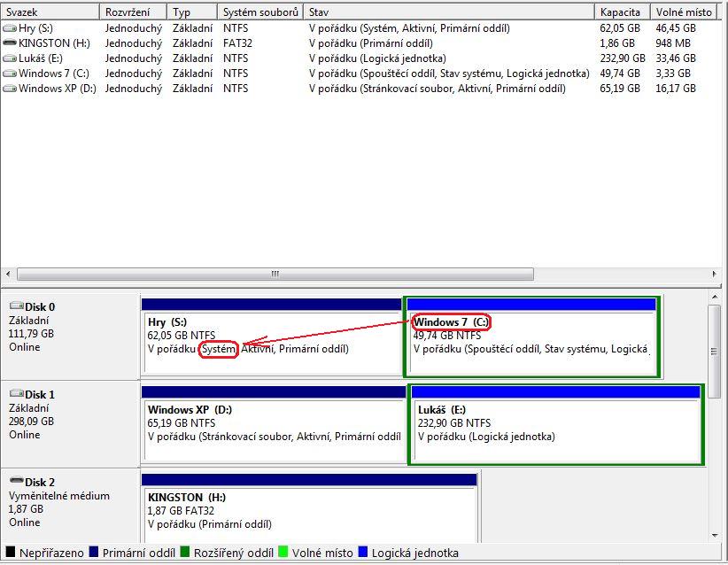Click the black Nepřiřazeno legend swatch
Screen dimensions: 728x565
coord(11,552)
